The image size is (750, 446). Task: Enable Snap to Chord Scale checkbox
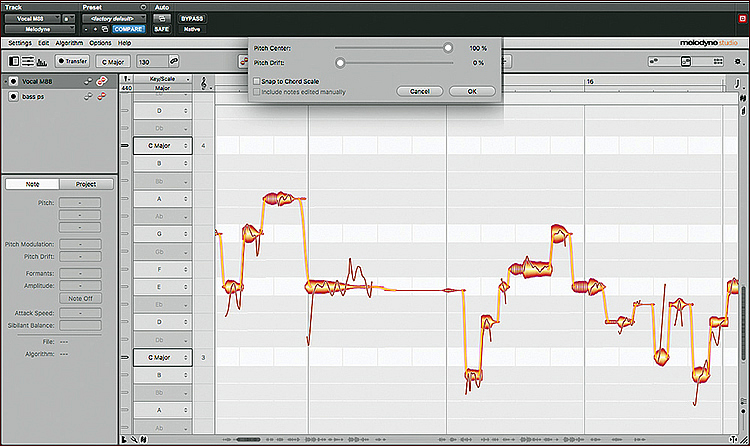point(256,81)
